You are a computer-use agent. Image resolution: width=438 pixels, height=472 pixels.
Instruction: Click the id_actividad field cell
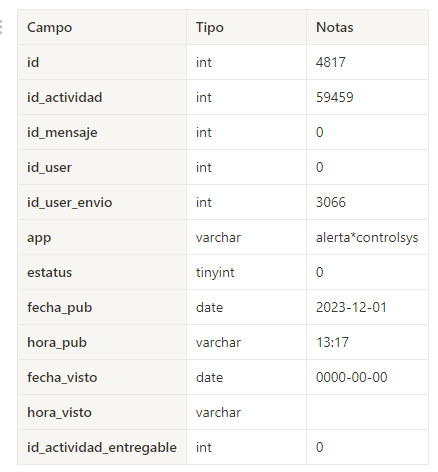[102, 97]
